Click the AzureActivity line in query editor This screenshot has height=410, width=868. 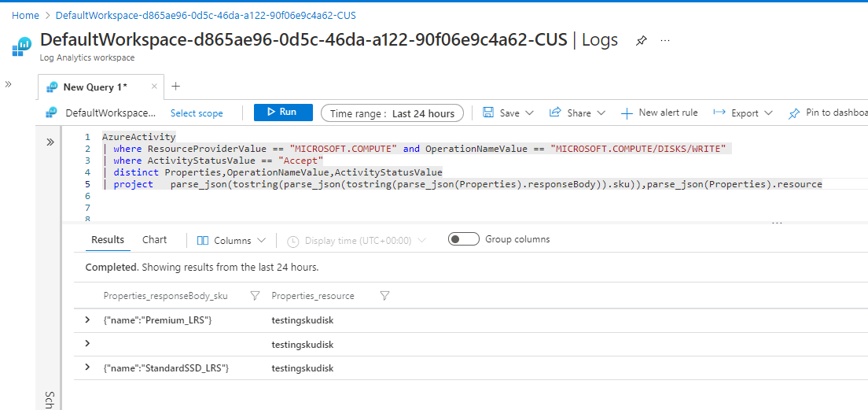point(138,137)
